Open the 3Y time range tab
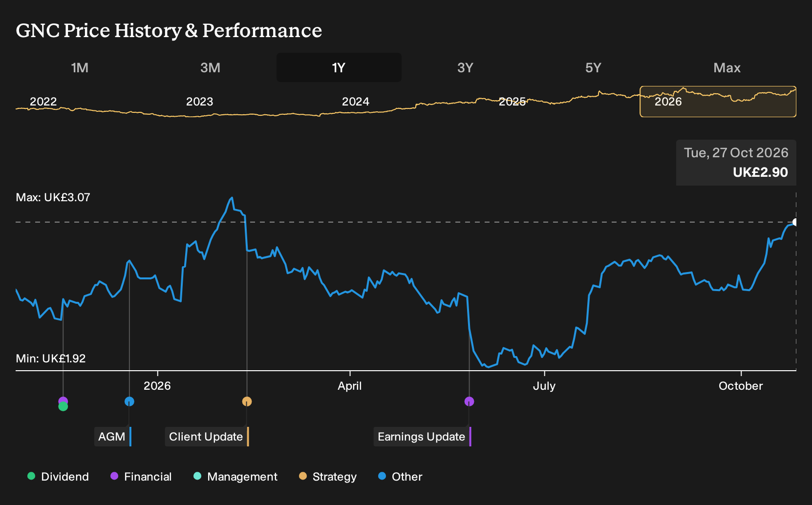812x505 pixels. coord(465,67)
